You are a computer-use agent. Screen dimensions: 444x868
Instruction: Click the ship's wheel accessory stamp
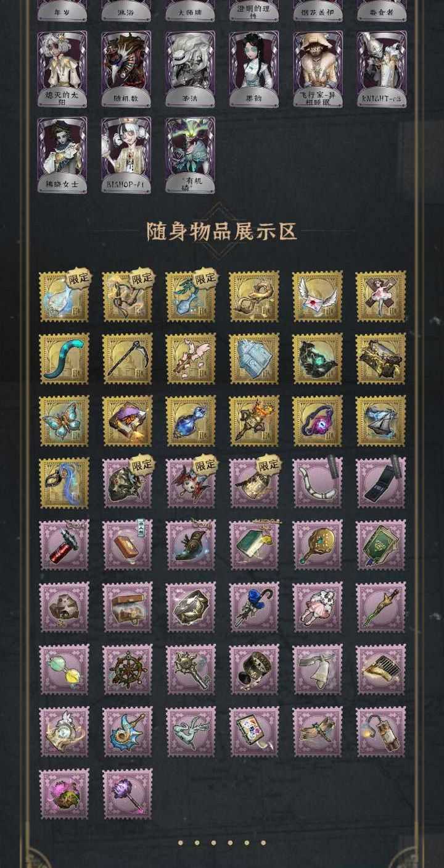click(128, 670)
